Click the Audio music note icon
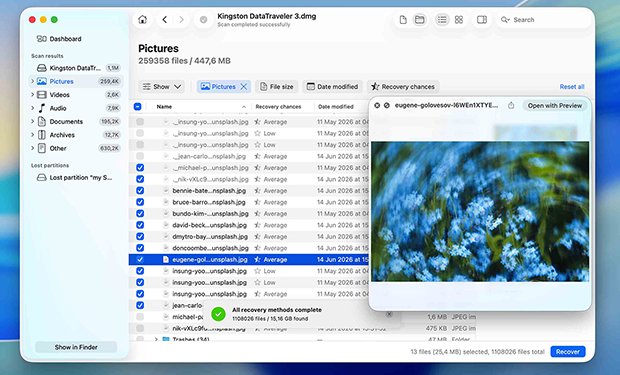Screen dimensions: 620x375 [42, 108]
